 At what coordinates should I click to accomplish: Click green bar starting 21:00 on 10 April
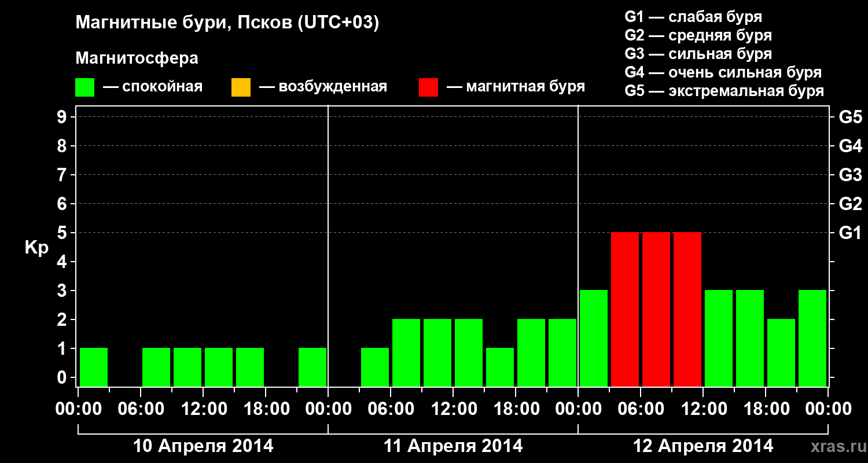312,367
